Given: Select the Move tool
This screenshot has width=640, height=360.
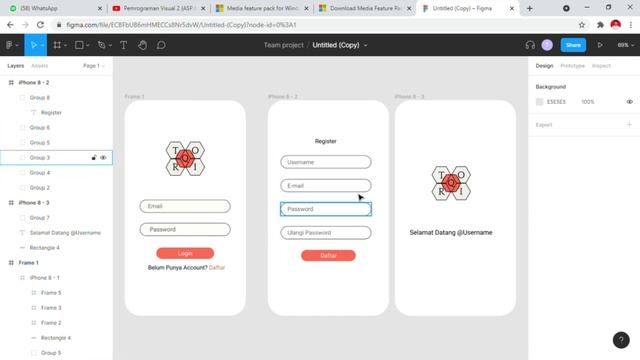Looking at the screenshot, I should click(x=34, y=45).
